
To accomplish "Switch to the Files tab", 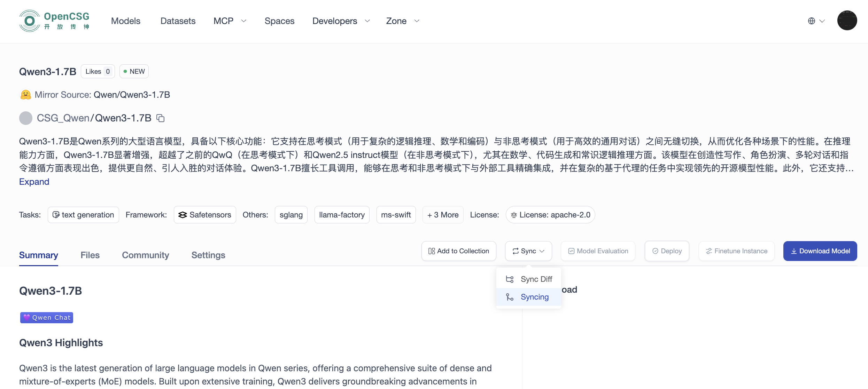I will 90,255.
